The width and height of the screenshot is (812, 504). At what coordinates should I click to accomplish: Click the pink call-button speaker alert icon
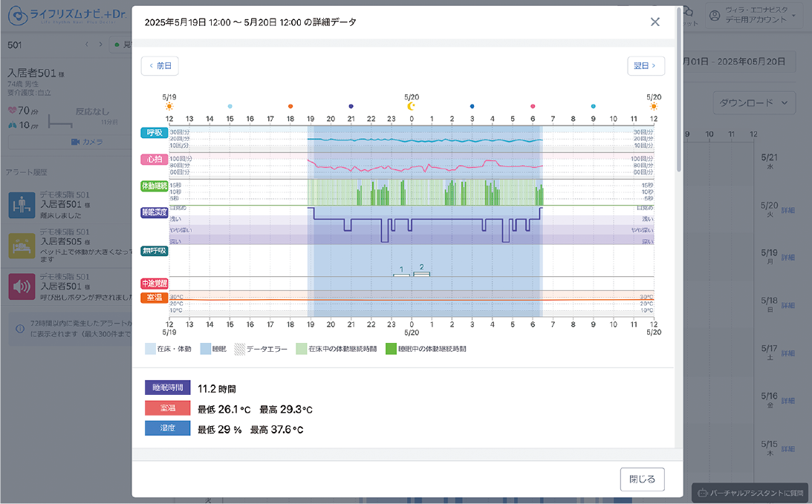tap(22, 287)
